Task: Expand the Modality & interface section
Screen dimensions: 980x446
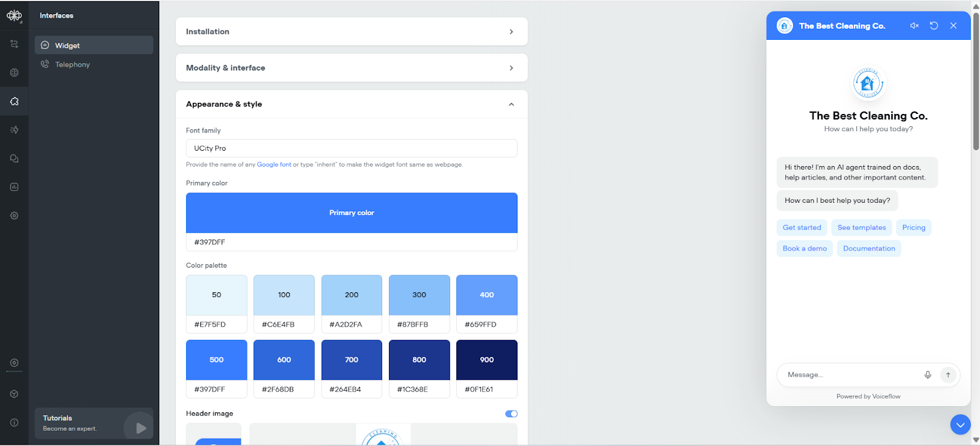Action: pyautogui.click(x=352, y=67)
